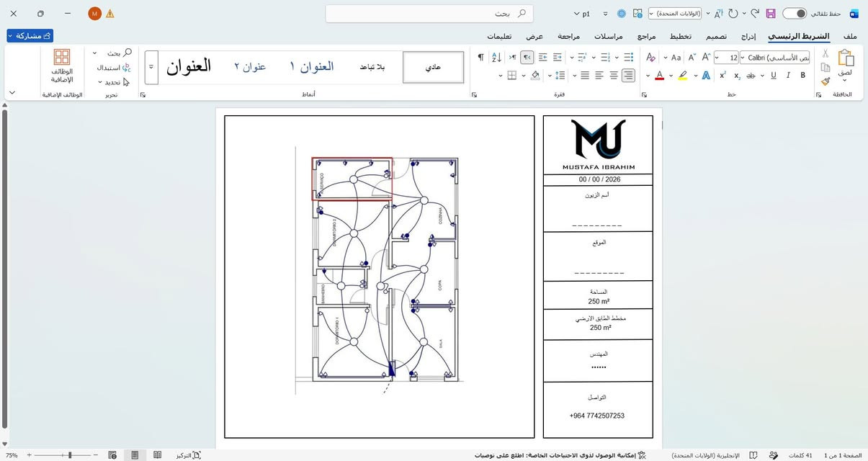The height and width of the screenshot is (461, 868).
Task: Apply the Title (العنوان) style
Action: tap(189, 67)
